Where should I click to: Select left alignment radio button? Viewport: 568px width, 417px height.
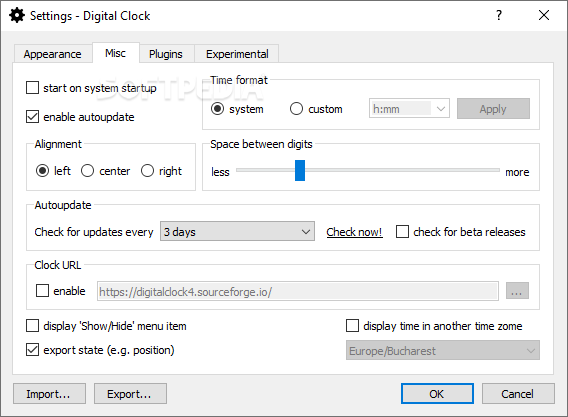[x=42, y=171]
